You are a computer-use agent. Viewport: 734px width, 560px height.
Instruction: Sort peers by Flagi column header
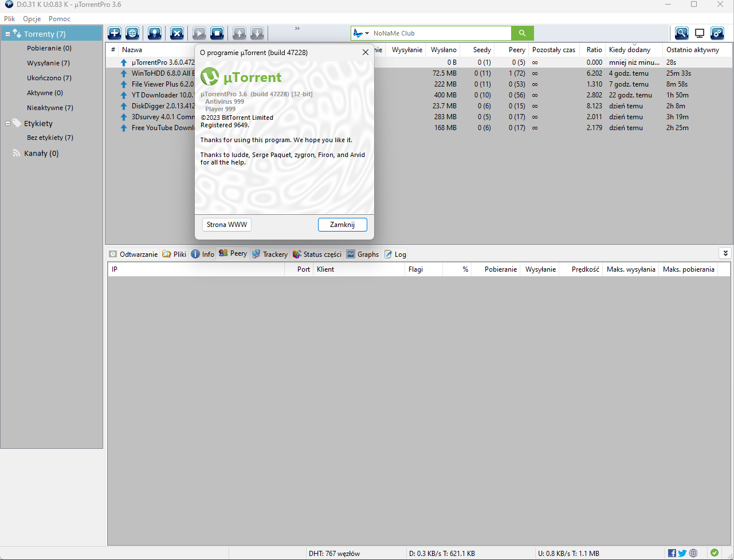[425, 269]
